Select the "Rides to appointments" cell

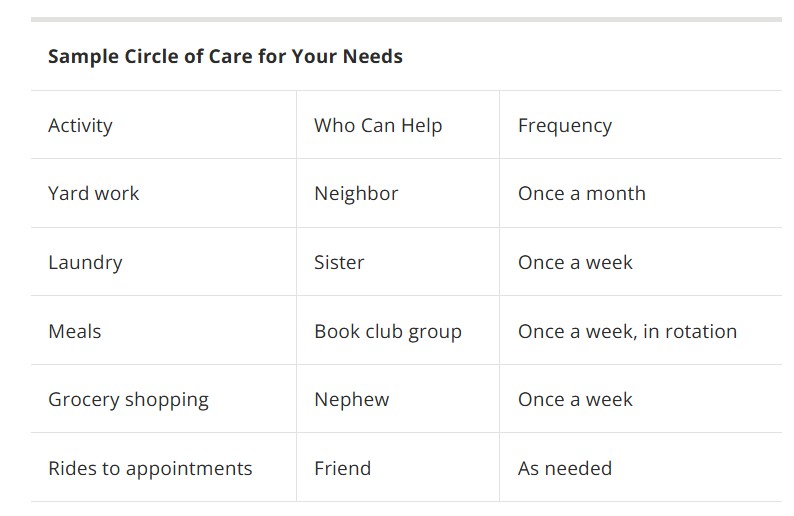pyautogui.click(x=150, y=468)
